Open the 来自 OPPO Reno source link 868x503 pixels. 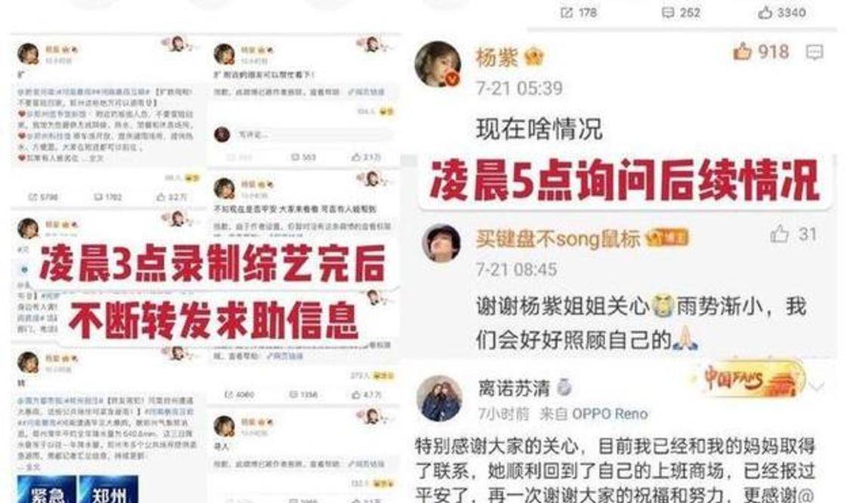pyautogui.click(x=594, y=414)
